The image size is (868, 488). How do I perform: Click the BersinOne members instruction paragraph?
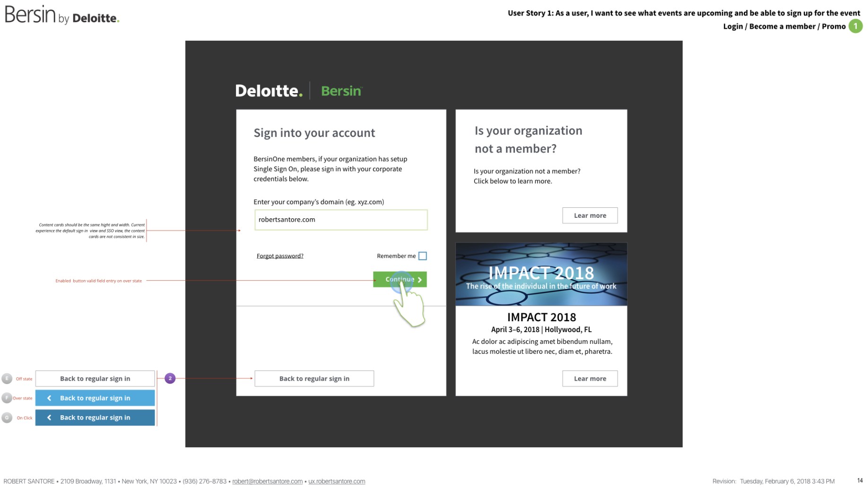tap(330, 169)
